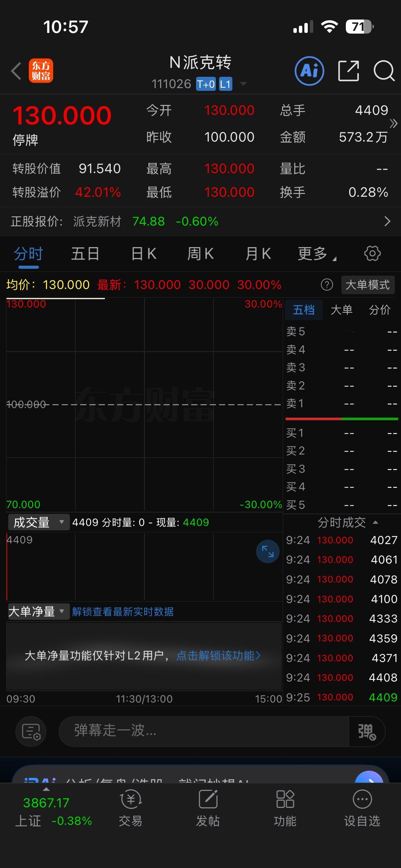Tap the 换手 0.28% value

(x=368, y=192)
